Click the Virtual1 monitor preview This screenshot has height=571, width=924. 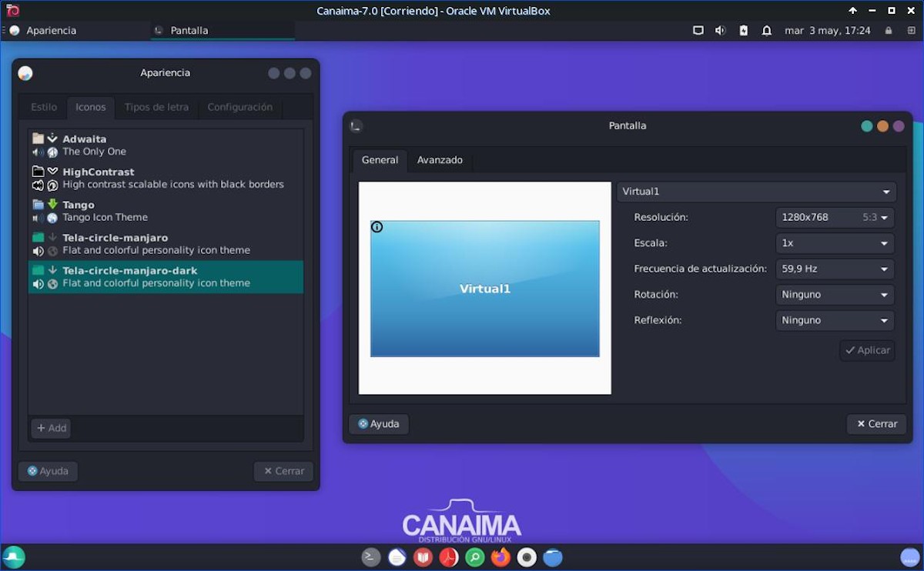click(484, 289)
